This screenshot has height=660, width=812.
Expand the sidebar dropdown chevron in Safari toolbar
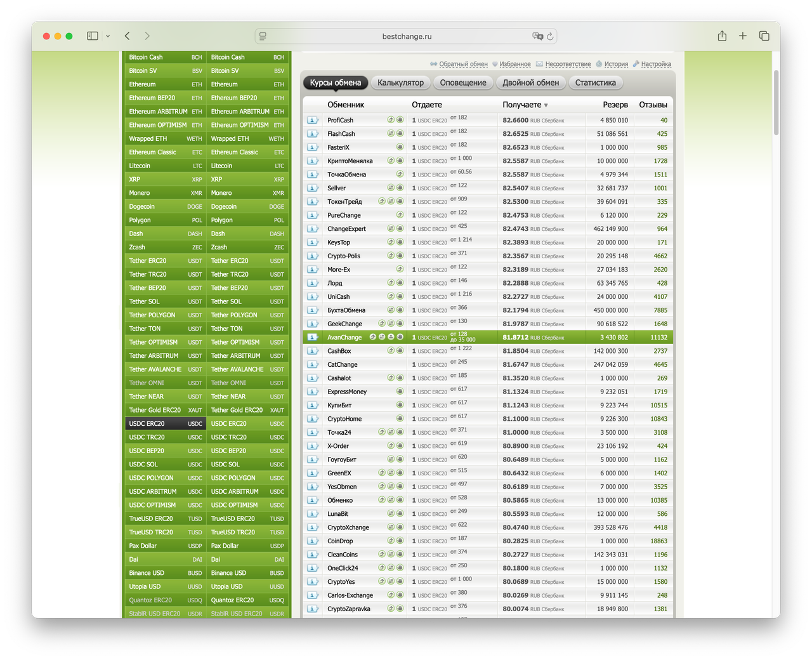(108, 36)
